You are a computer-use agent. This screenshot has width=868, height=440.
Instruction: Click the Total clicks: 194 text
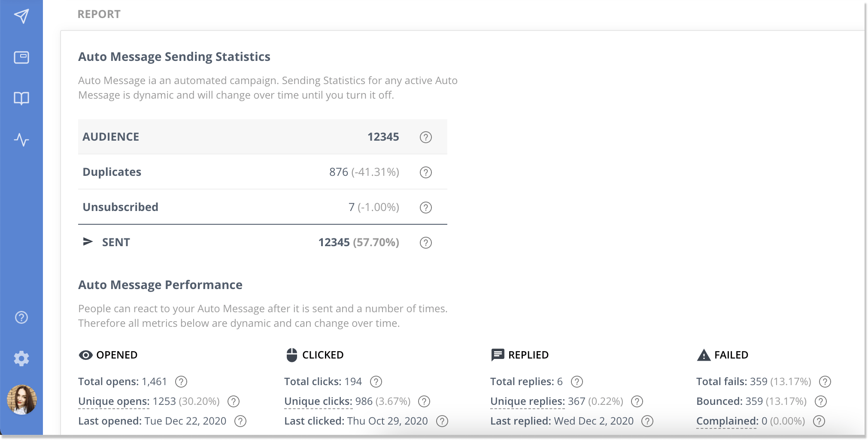point(323,382)
